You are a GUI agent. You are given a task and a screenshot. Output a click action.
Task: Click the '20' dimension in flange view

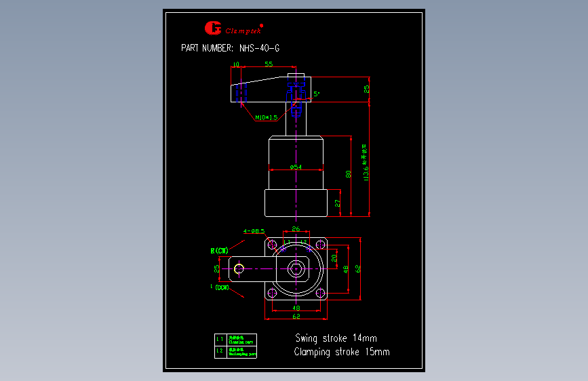(334, 258)
